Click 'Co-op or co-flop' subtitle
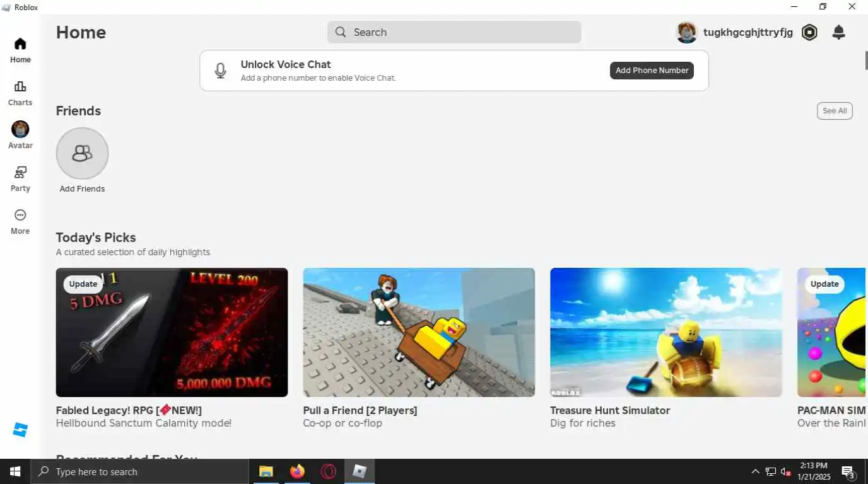This screenshot has width=868, height=484. click(x=343, y=423)
